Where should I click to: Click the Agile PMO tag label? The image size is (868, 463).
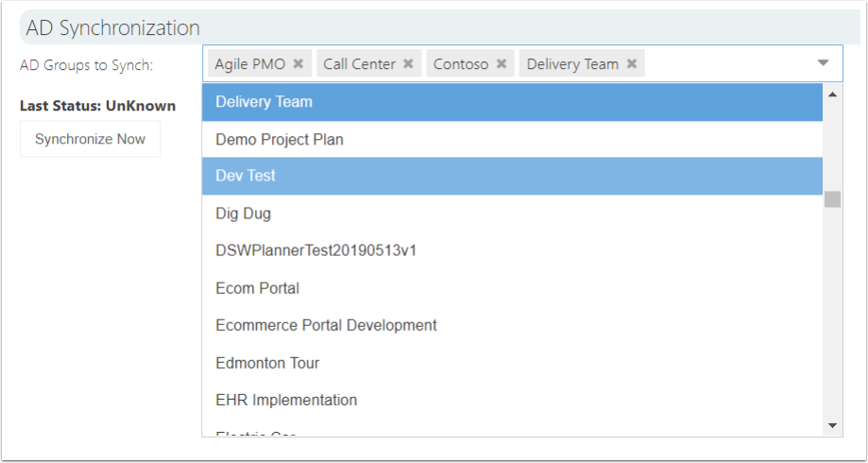250,63
